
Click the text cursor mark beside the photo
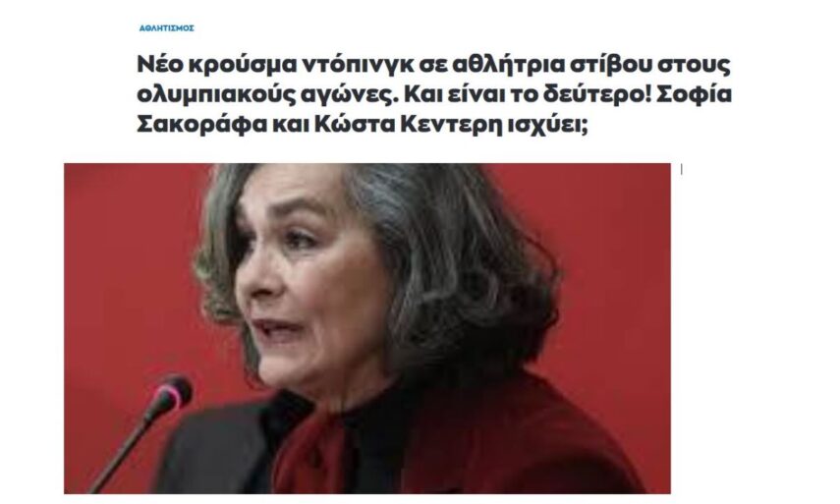[x=682, y=169]
